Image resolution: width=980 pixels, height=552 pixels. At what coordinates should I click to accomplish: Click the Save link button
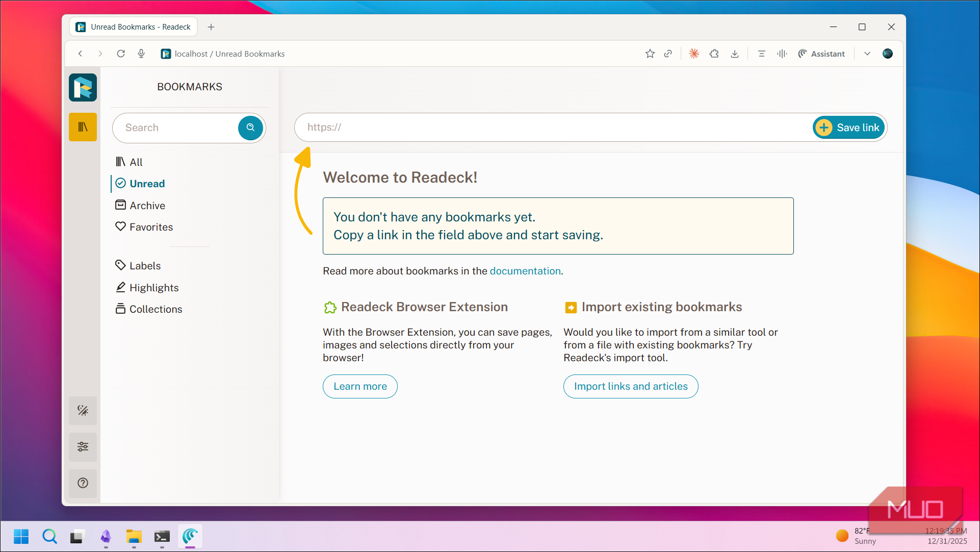(x=848, y=128)
